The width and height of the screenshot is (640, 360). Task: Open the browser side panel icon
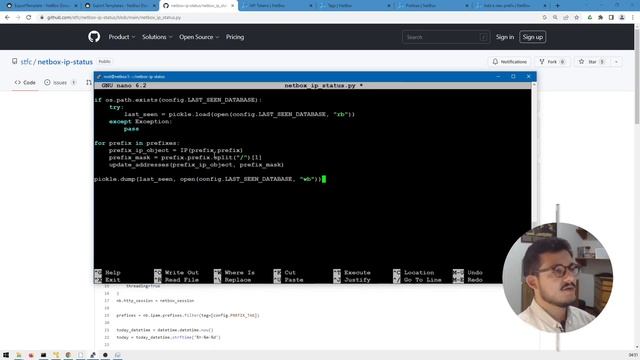tap(611, 18)
